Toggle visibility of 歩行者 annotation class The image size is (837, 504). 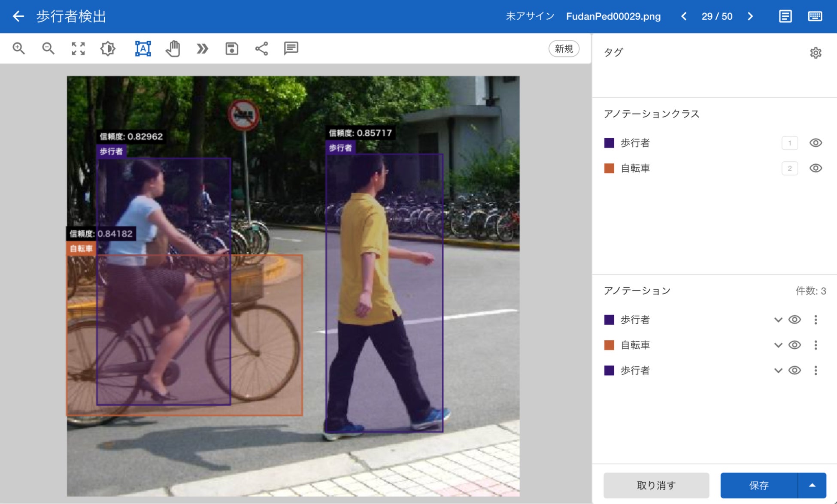pyautogui.click(x=816, y=143)
